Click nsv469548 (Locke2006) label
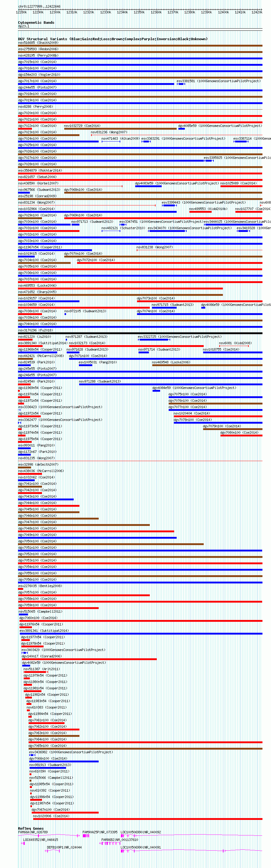The width and height of the screenshot is (271, 868). 171,362
